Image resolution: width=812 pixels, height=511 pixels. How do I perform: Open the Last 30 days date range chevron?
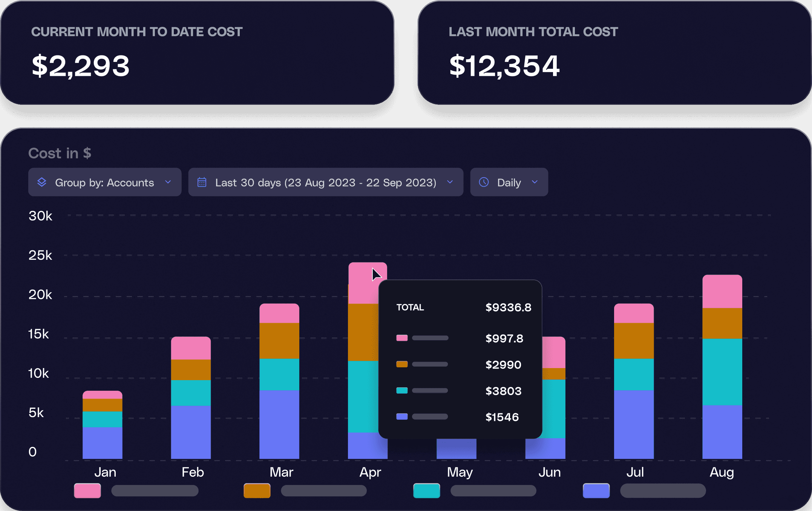coord(450,182)
